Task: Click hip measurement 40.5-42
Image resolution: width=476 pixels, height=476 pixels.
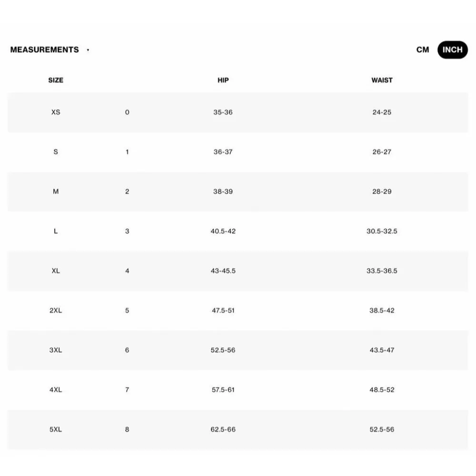Action: tap(223, 231)
